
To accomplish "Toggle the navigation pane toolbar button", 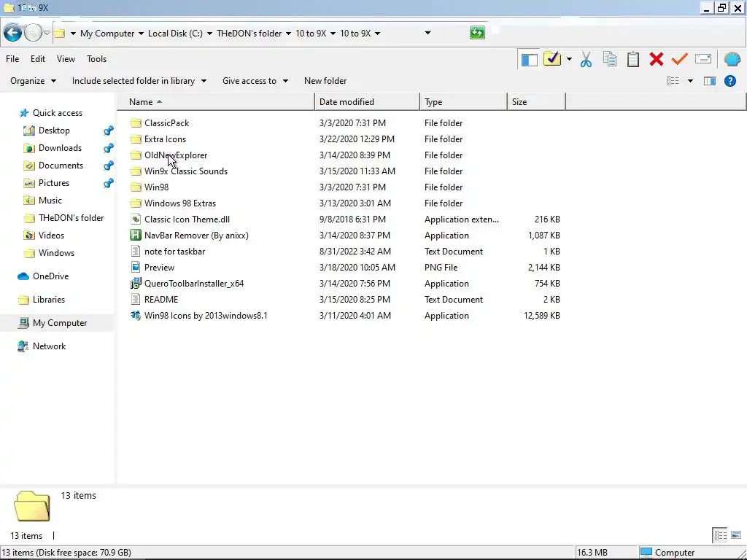I will 530,60.
